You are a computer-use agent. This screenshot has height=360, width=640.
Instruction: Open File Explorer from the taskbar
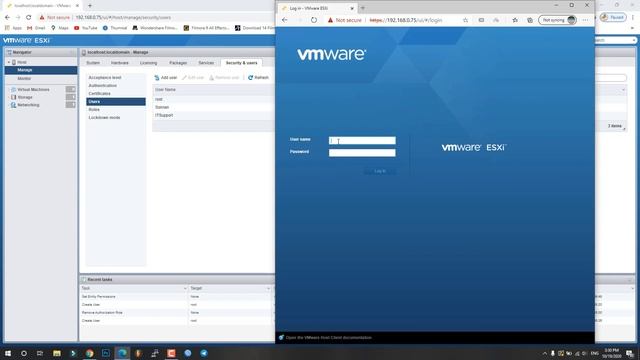click(57, 353)
